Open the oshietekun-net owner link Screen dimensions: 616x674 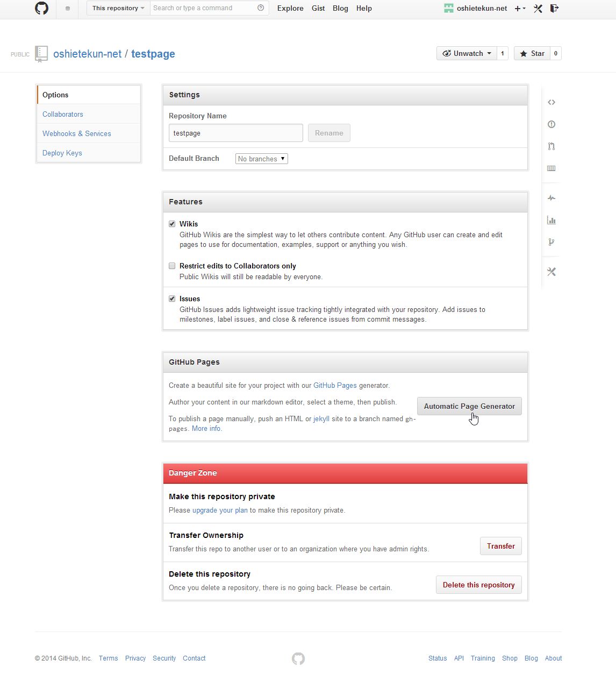point(88,54)
